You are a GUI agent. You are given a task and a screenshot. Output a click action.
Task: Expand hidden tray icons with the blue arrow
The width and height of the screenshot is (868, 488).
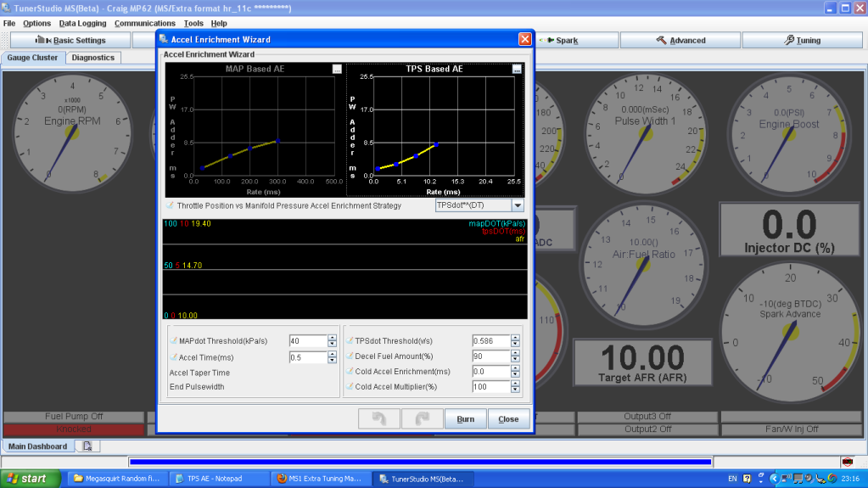[x=774, y=479]
